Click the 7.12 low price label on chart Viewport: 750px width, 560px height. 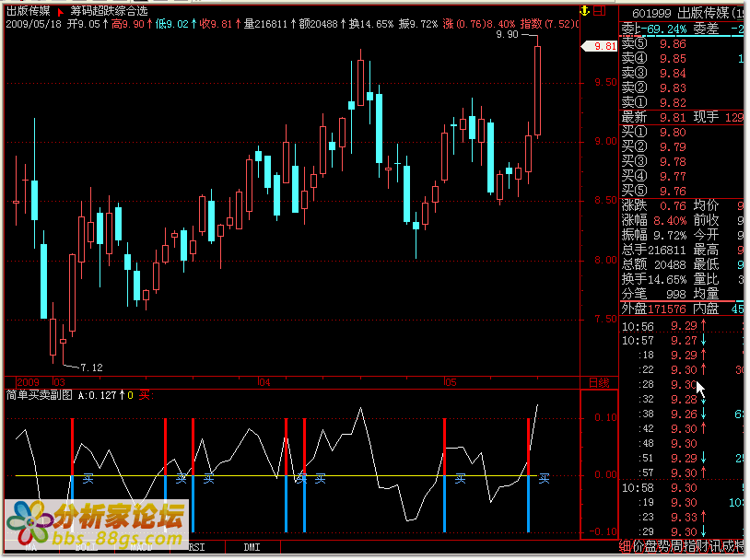[x=91, y=367]
